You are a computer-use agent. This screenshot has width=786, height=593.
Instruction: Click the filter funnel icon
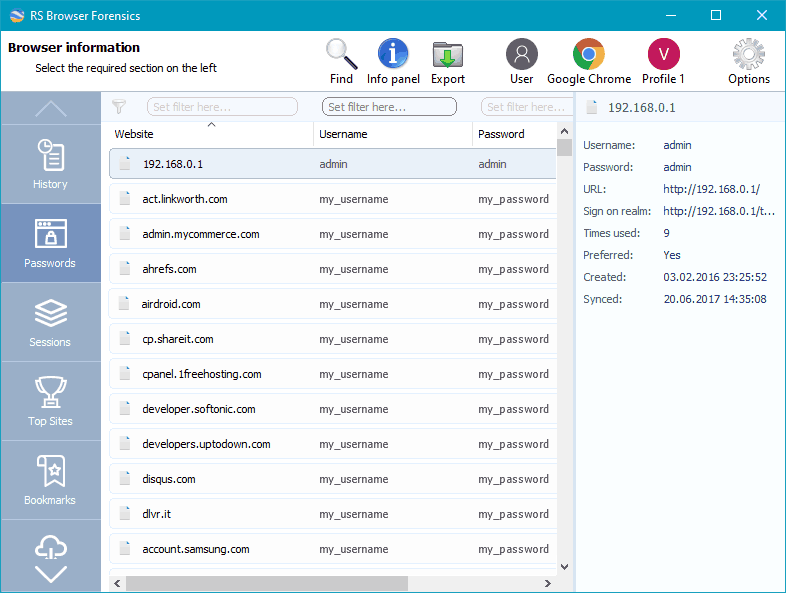(119, 106)
